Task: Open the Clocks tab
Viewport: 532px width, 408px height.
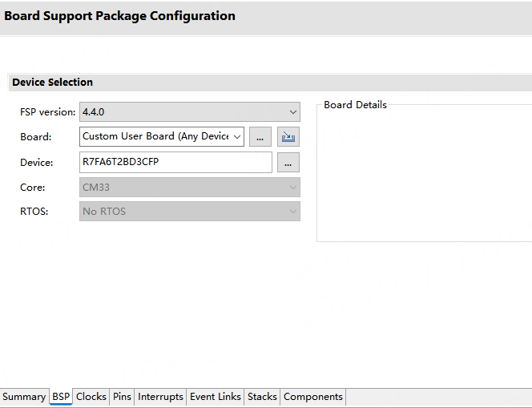Action: pyautogui.click(x=91, y=397)
